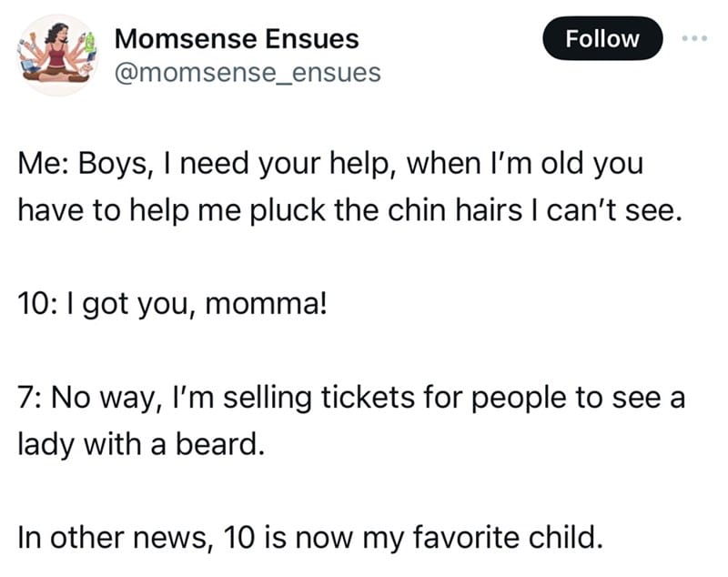Visit the @momsense_ensues handle link
The height and width of the screenshot is (577, 728).
[248, 73]
